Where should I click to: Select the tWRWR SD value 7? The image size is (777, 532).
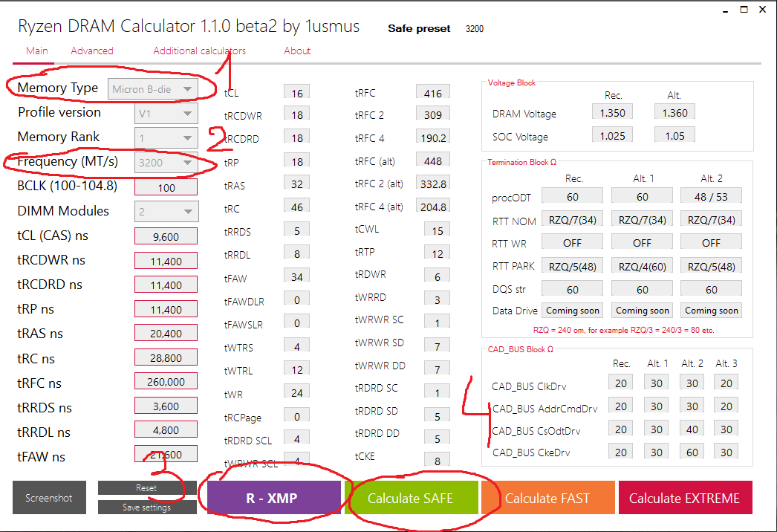coord(437,346)
